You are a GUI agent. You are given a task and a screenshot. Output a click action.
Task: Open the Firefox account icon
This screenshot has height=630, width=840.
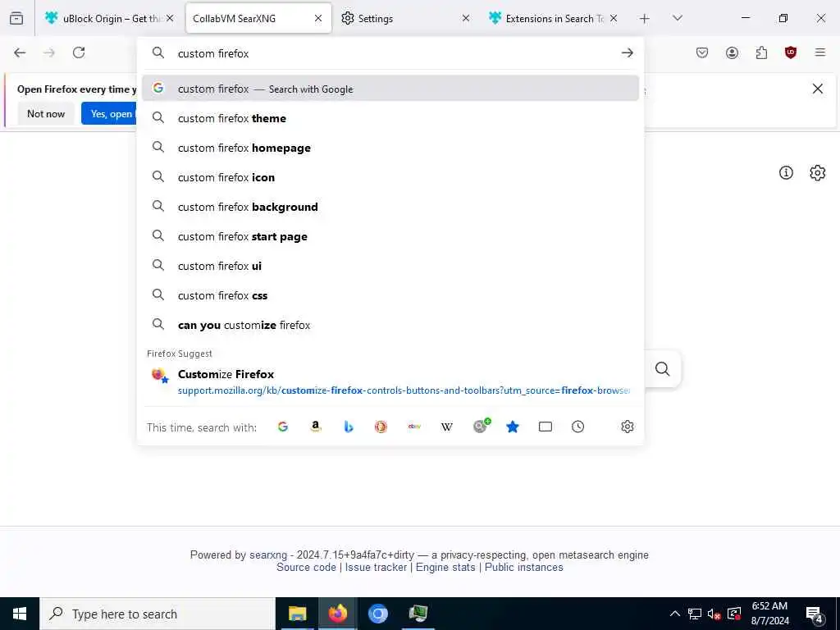[732, 52]
